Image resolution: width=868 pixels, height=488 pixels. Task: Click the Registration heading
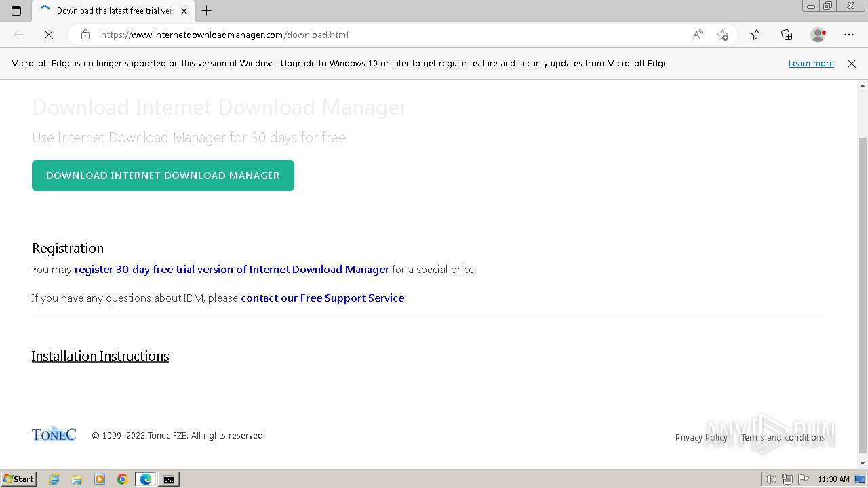68,248
